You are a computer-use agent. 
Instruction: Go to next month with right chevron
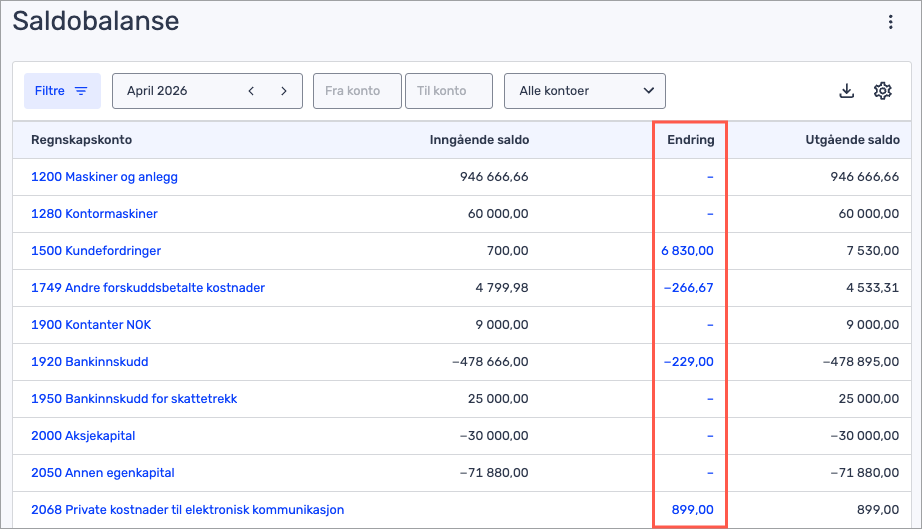[x=284, y=91]
